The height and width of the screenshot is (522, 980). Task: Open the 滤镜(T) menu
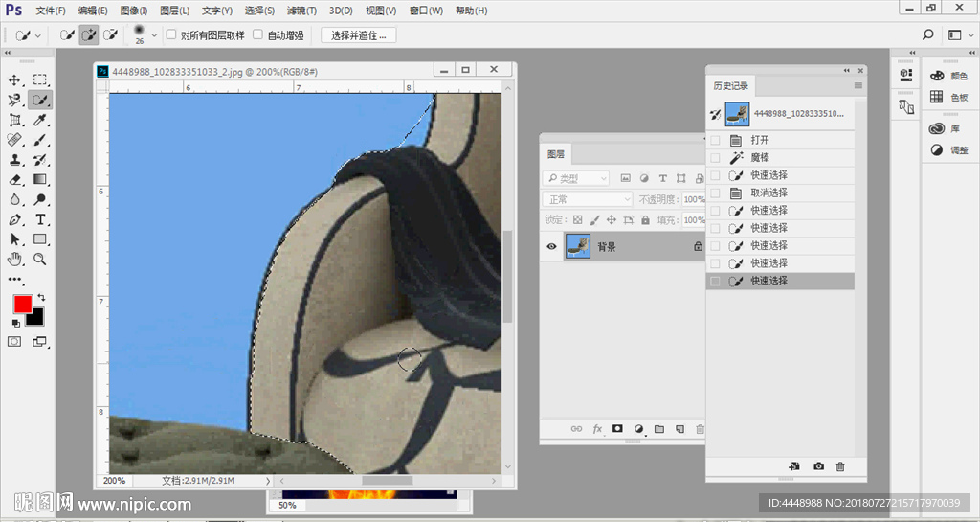(x=302, y=11)
